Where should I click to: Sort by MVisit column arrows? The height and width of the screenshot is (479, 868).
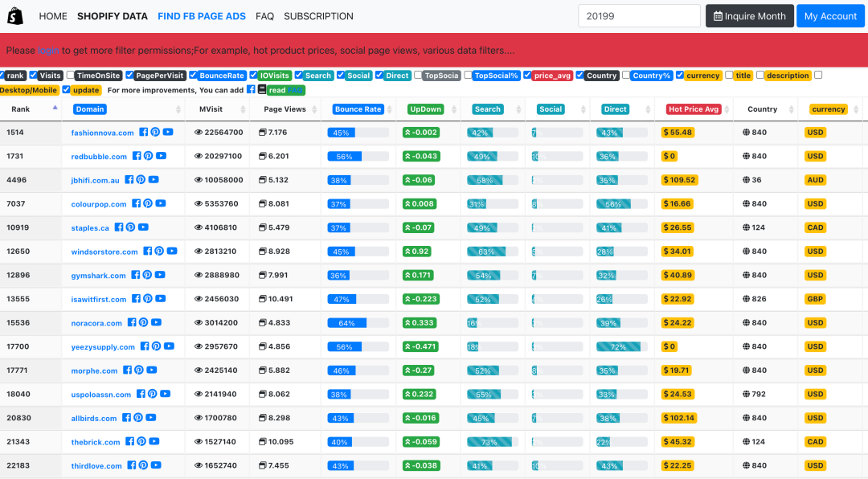pyautogui.click(x=243, y=109)
